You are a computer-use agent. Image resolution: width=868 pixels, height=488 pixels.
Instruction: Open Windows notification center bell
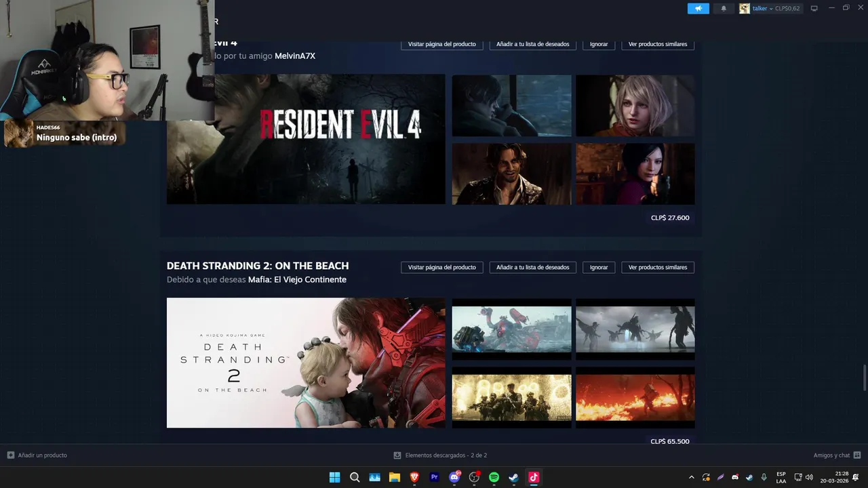click(856, 477)
